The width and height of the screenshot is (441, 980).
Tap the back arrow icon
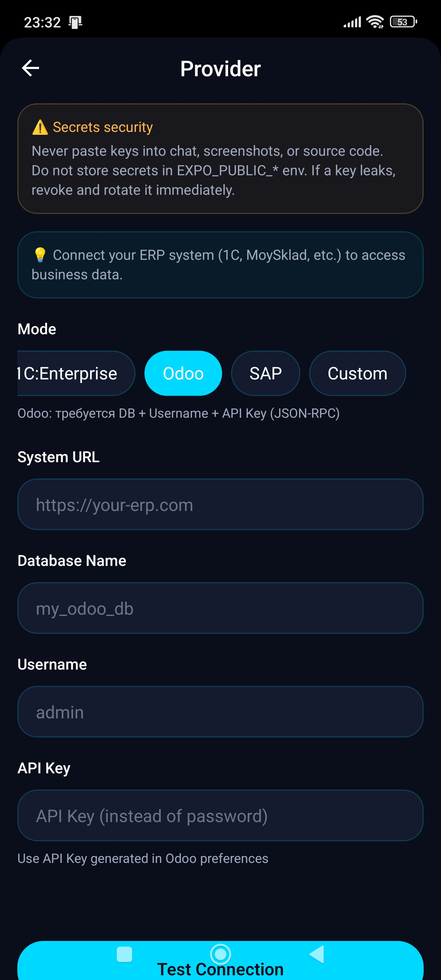point(30,68)
